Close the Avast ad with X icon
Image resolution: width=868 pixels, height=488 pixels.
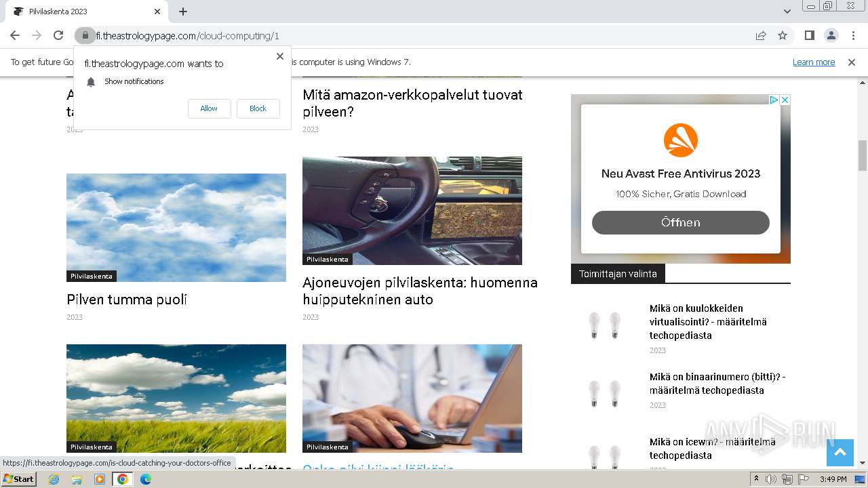[785, 100]
